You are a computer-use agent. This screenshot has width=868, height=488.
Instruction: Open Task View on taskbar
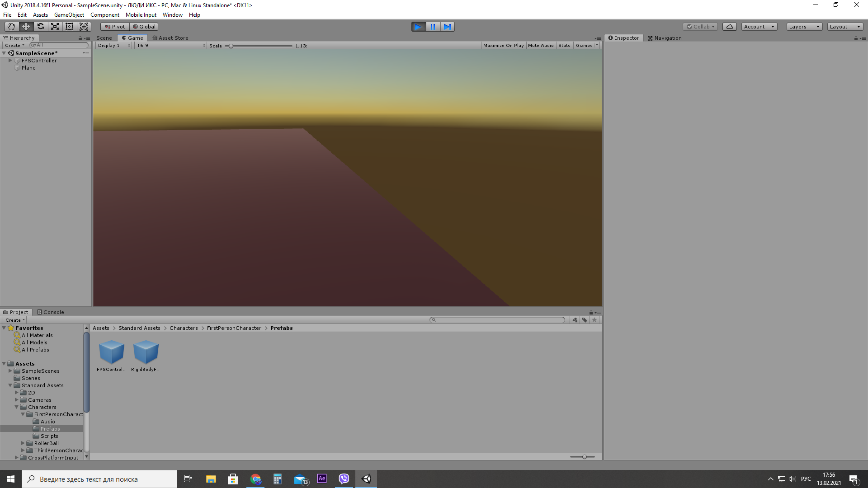[x=188, y=479]
